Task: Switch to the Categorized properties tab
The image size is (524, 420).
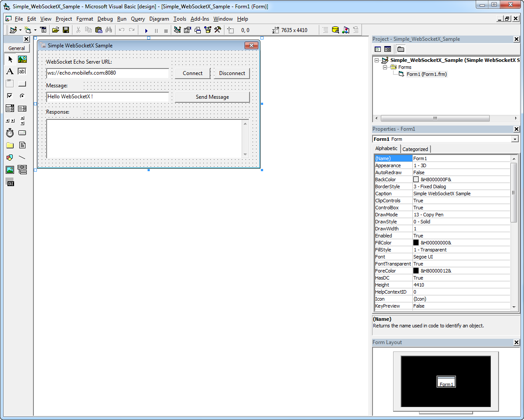Action: pyautogui.click(x=416, y=149)
